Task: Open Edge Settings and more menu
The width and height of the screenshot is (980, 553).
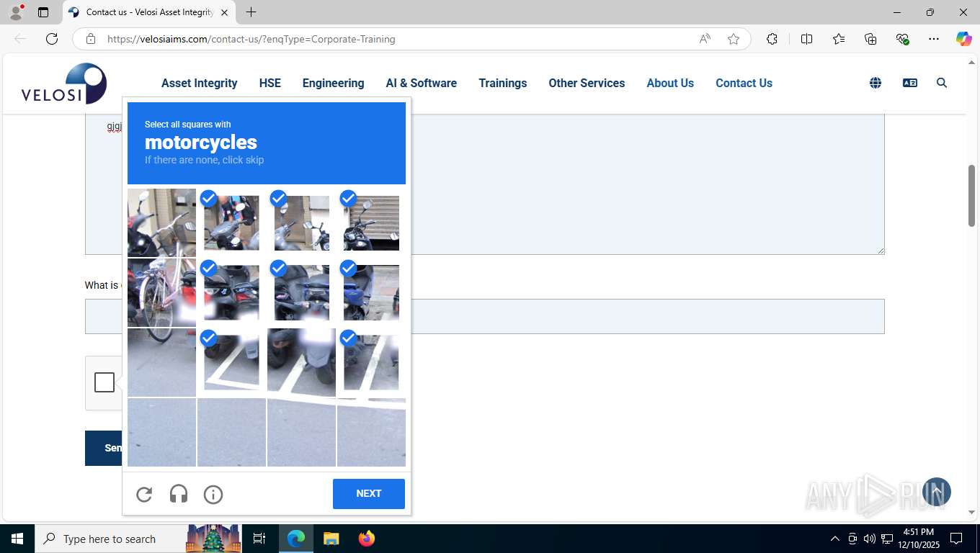Action: tap(934, 39)
